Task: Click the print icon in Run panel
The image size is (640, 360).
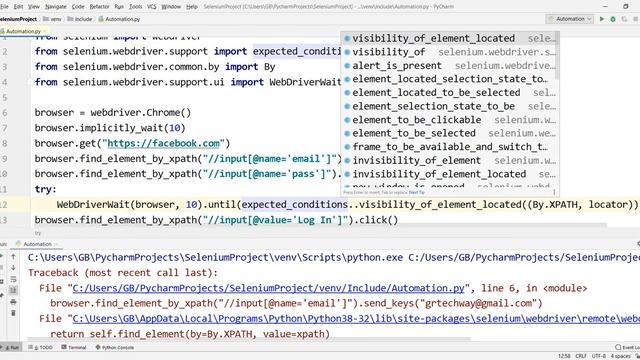Action: pyautogui.click(x=13, y=302)
